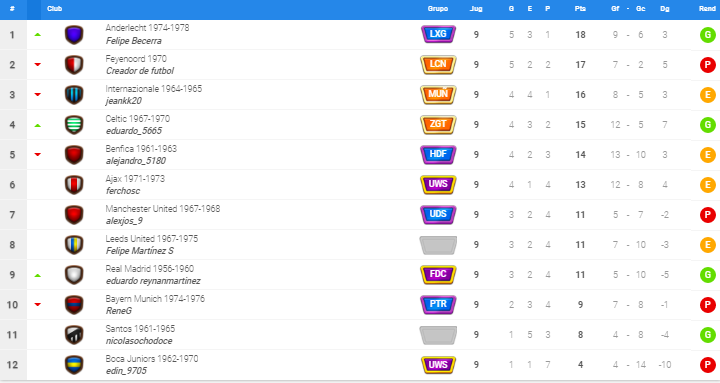The image size is (720, 383).
Task: Open manager profile Felipe Becerra
Action: click(x=134, y=41)
